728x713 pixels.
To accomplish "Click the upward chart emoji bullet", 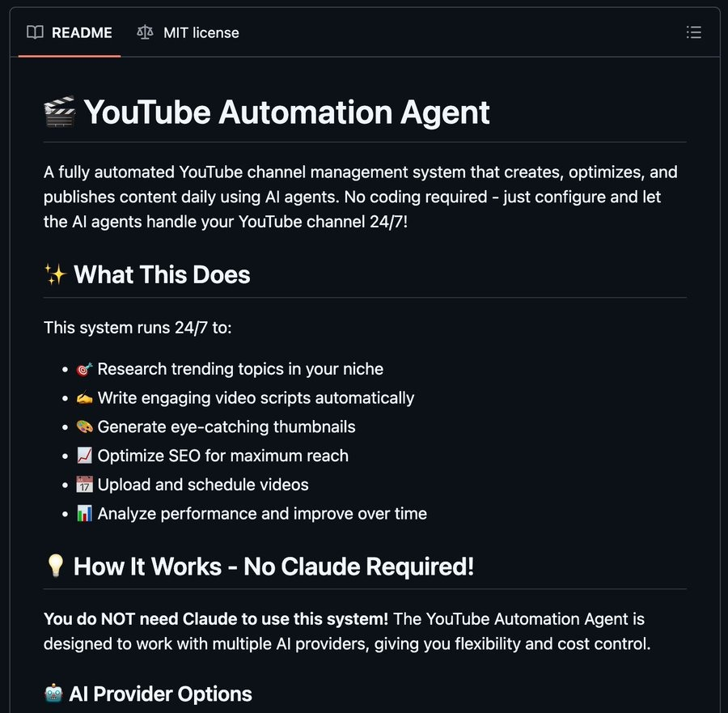I will pos(84,456).
